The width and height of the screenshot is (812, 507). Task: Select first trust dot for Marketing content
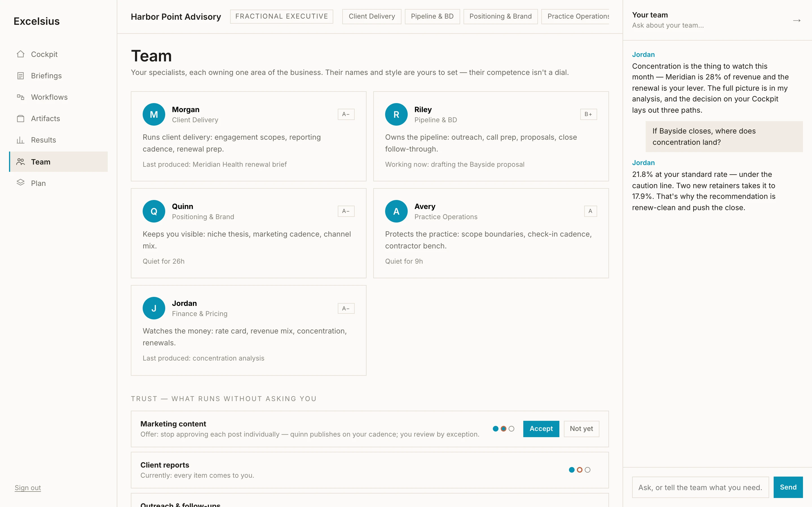point(496,428)
